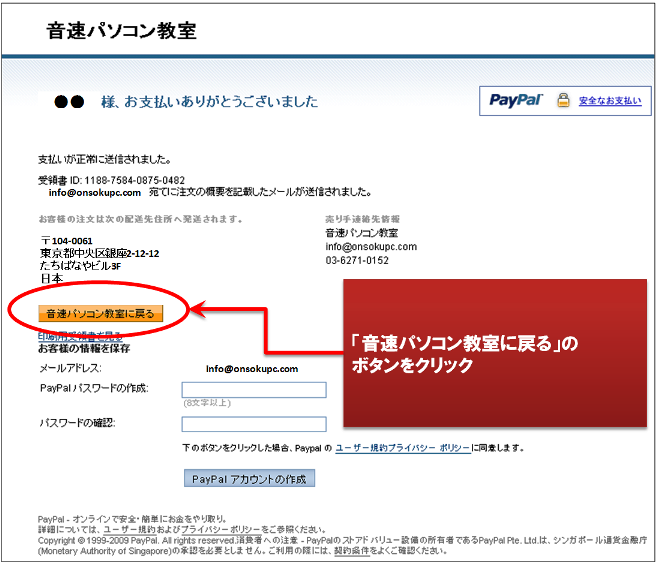Click the たちばなやビル3F address line
Screen dimensions: 657x562
coord(80,266)
